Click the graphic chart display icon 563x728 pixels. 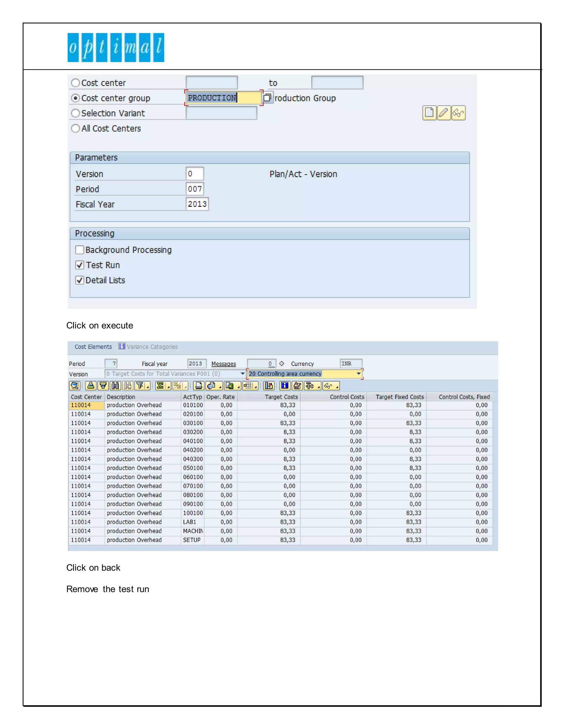tap(269, 386)
